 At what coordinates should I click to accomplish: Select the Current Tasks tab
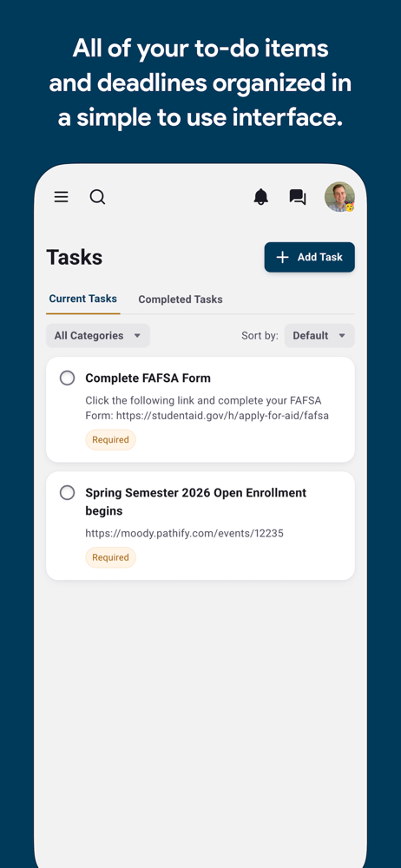click(83, 299)
